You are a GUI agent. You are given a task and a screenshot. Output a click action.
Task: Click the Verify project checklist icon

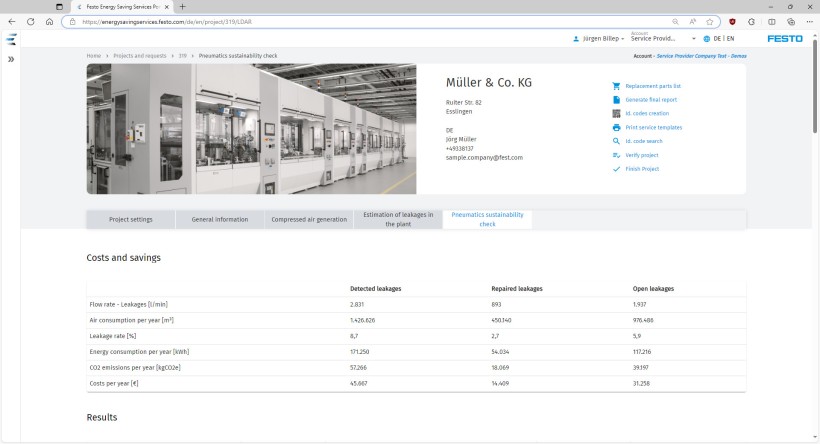coord(616,155)
